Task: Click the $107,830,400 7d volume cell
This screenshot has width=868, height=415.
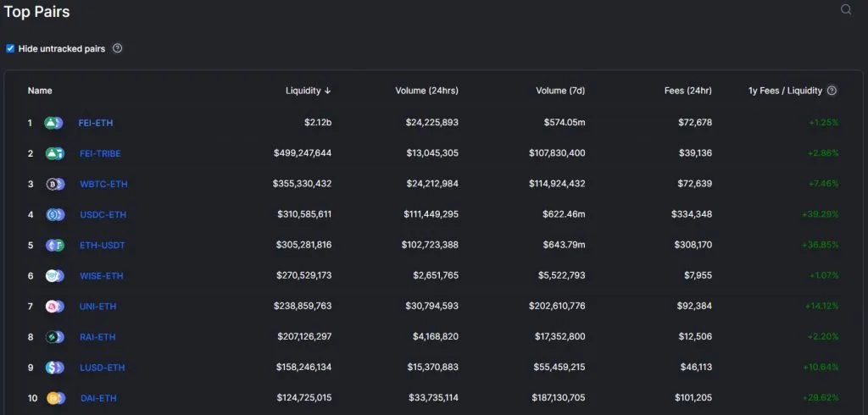Action: 557,152
